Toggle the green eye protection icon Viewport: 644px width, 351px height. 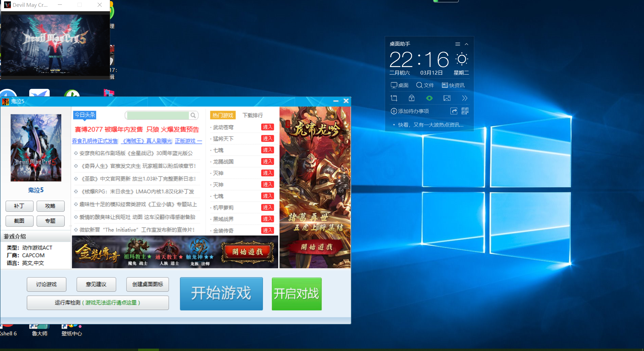[x=429, y=98]
